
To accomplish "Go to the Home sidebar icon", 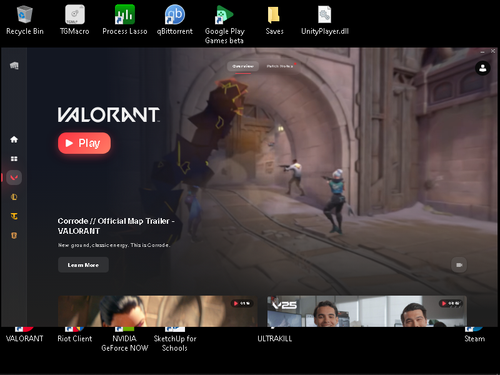I will pos(14,139).
